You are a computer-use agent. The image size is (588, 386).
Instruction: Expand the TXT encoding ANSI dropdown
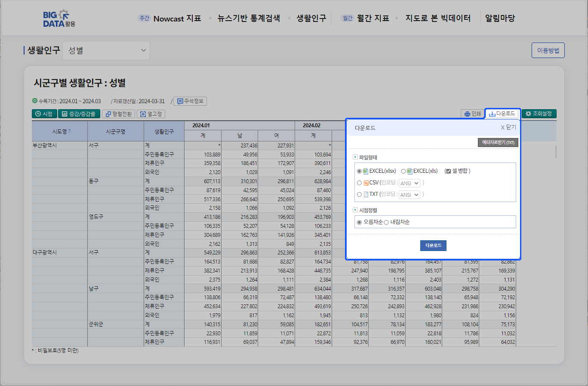tap(409, 195)
